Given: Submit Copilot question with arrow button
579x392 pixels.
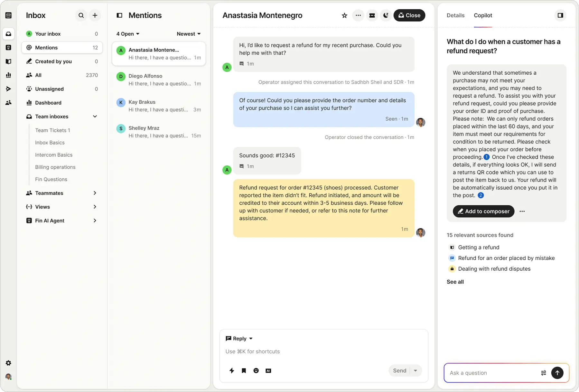Looking at the screenshot, I should (x=557, y=373).
